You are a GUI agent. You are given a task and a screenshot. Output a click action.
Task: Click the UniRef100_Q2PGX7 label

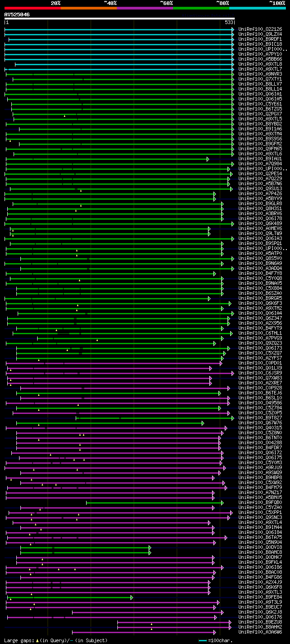click(260, 114)
